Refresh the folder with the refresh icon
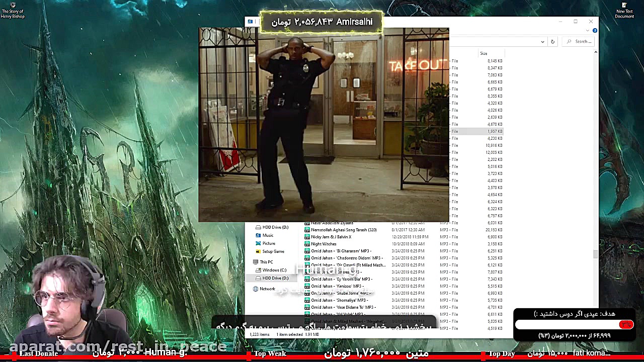This screenshot has width=644, height=362. click(x=552, y=42)
